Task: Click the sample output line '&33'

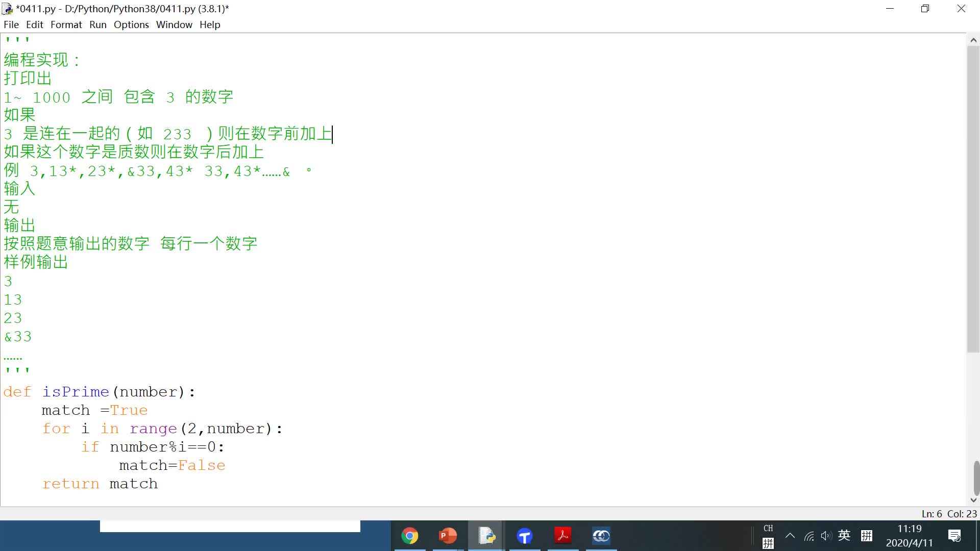Action: point(18,337)
